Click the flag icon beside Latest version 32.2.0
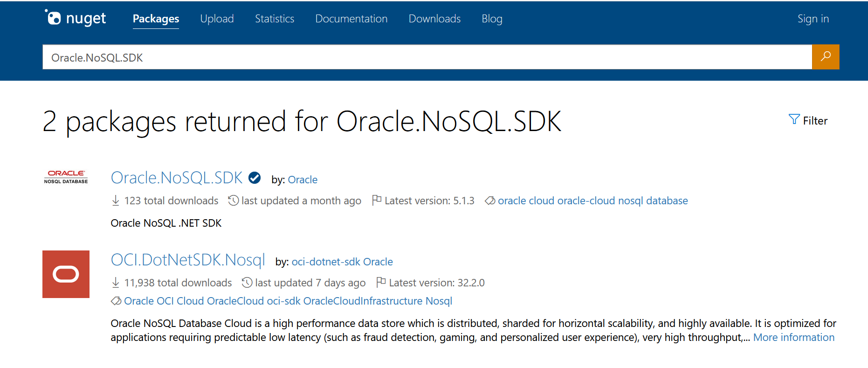 [381, 282]
